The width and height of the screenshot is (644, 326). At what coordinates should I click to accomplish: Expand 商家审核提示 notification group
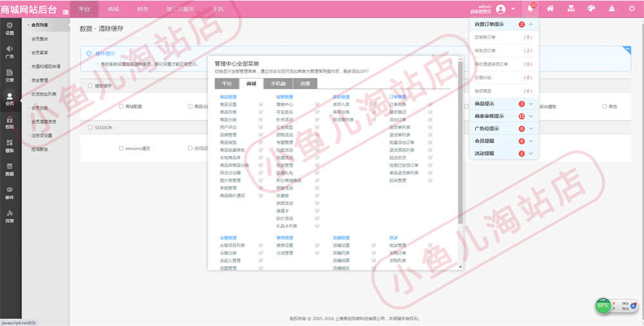pos(531,117)
